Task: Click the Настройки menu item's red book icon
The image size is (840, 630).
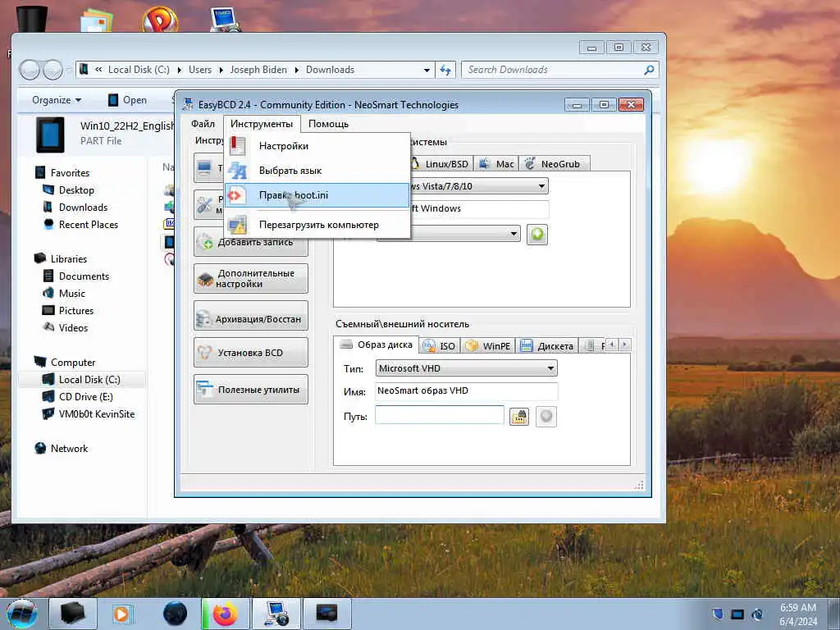Action: click(238, 146)
